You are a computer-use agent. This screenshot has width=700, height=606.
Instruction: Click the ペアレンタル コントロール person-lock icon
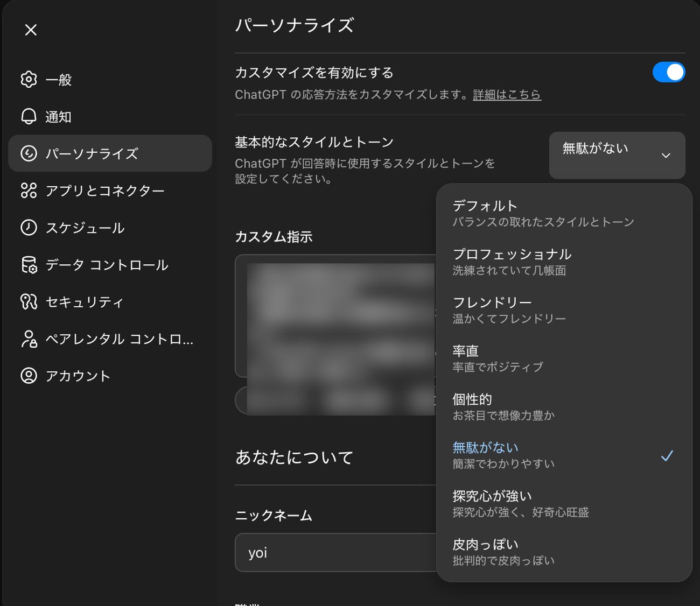click(29, 339)
